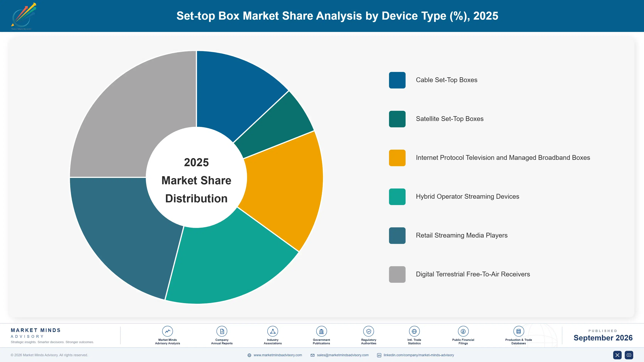Click the gray Digital Terrestrial legend swatch
Image resolution: width=644 pixels, height=362 pixels.
[x=397, y=274]
